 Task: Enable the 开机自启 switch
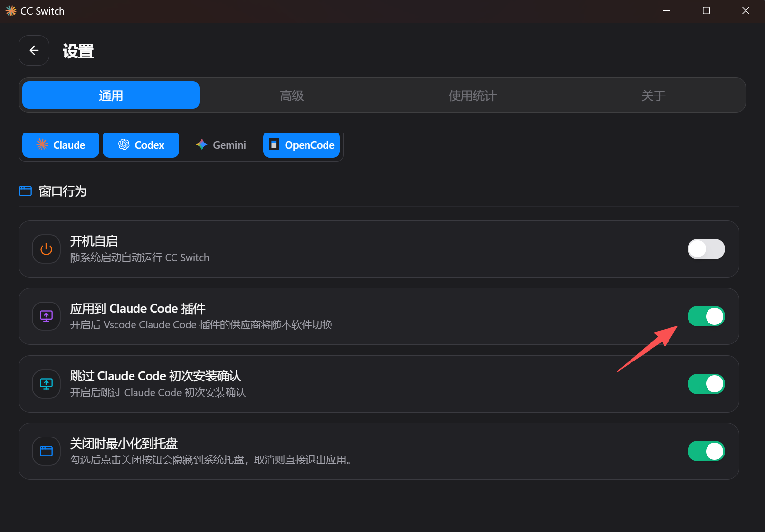pos(706,249)
